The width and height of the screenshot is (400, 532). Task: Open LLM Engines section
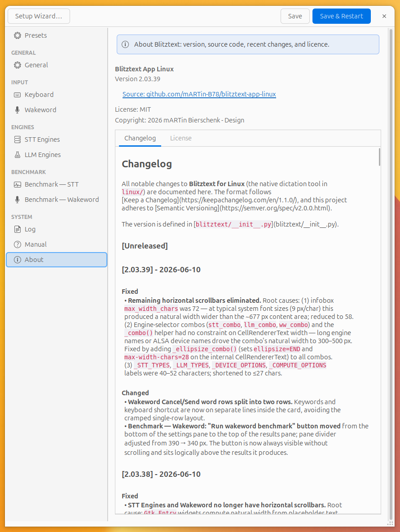coord(57,155)
